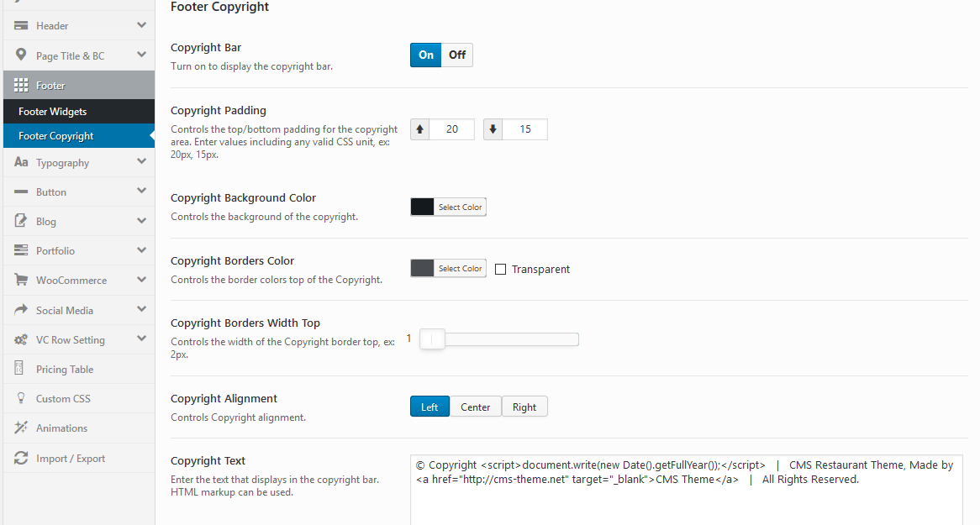Align copyright text to the Right
The height and width of the screenshot is (525, 980).
(x=524, y=407)
